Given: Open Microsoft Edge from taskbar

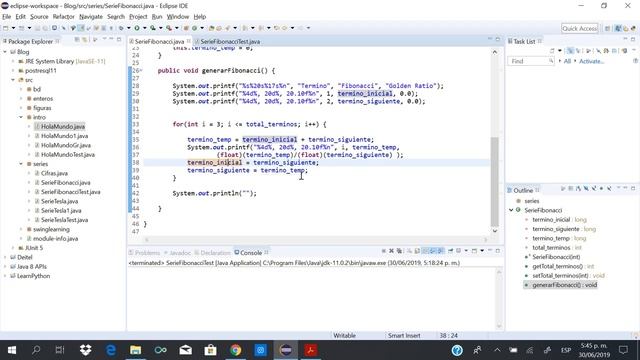Looking at the screenshot, I should pos(111,350).
